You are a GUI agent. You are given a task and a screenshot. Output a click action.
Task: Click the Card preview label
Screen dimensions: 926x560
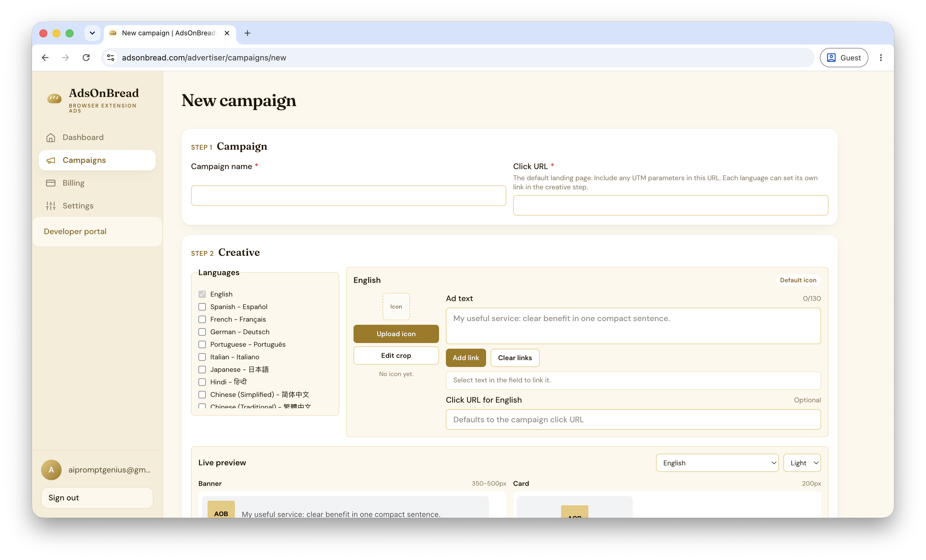[x=521, y=483]
